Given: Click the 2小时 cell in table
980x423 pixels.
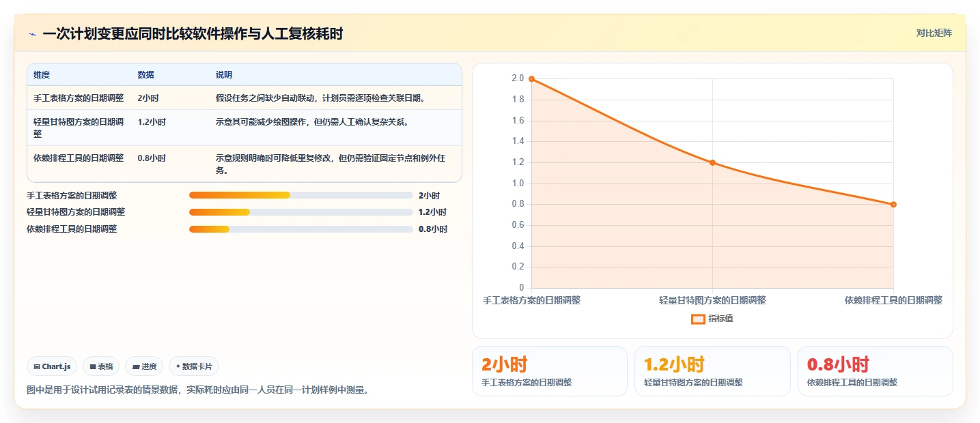Looking at the screenshot, I should point(148,98).
